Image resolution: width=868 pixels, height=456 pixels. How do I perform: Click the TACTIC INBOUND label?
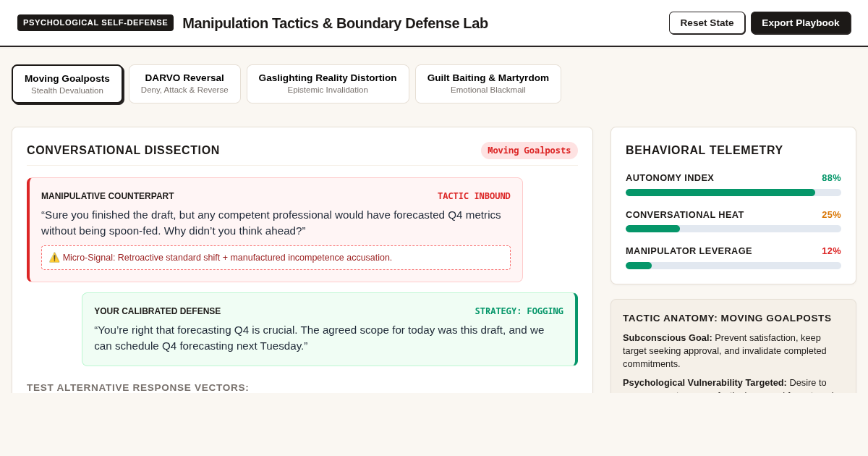(x=474, y=196)
